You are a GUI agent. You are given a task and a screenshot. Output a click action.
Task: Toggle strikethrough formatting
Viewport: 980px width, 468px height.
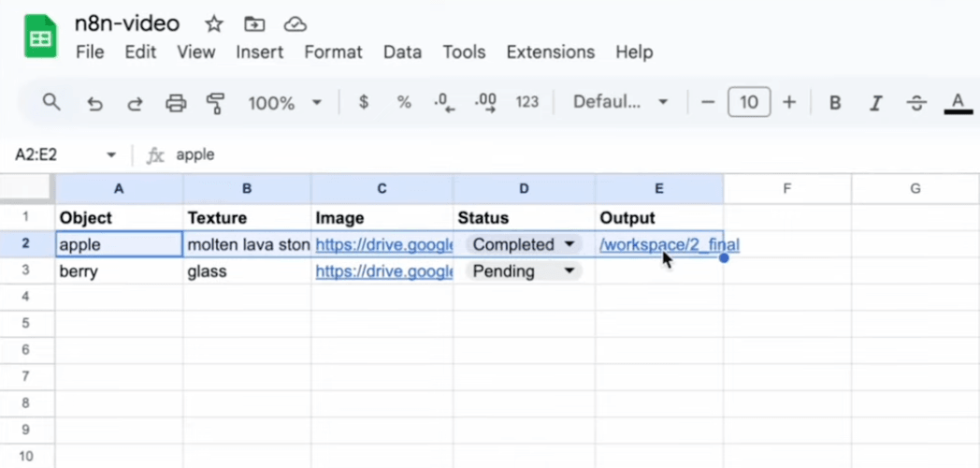916,103
